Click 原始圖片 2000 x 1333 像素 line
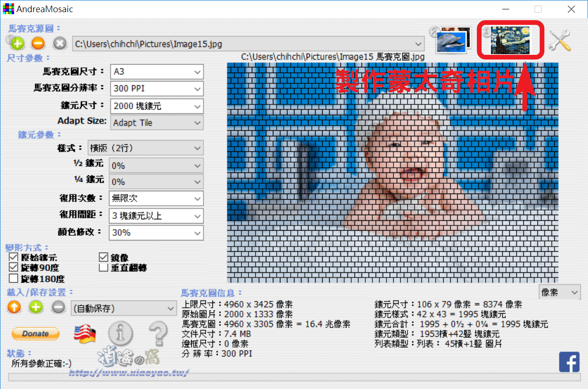Viewport: 588px width, 389px height. pyautogui.click(x=237, y=314)
